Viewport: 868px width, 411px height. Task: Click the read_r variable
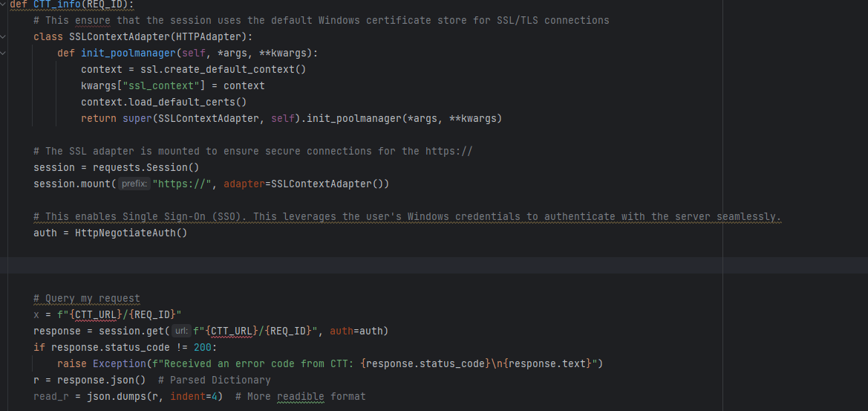coord(51,397)
